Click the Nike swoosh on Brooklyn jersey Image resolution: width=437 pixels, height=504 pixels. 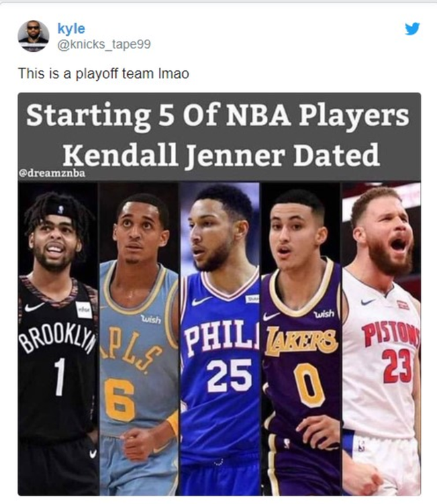coord(34,307)
